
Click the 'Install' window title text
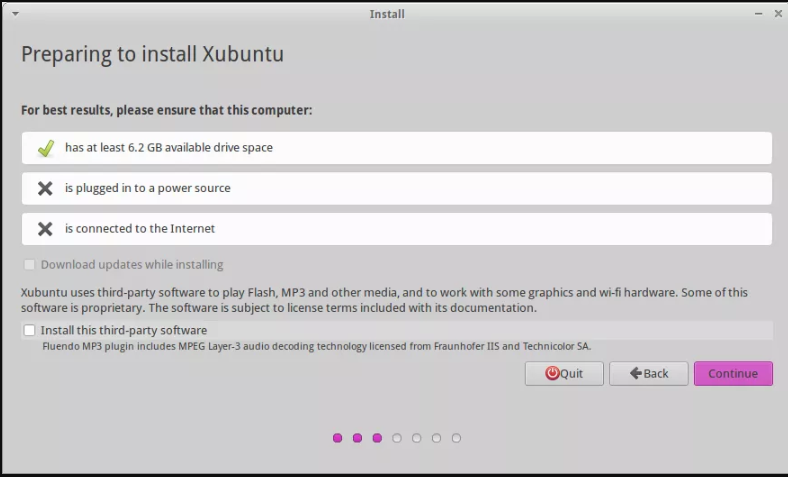(387, 14)
